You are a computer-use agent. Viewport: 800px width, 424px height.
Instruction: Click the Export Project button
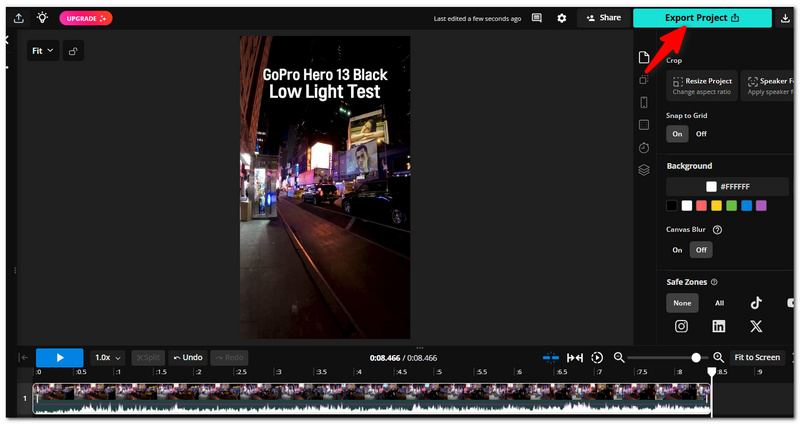(702, 18)
